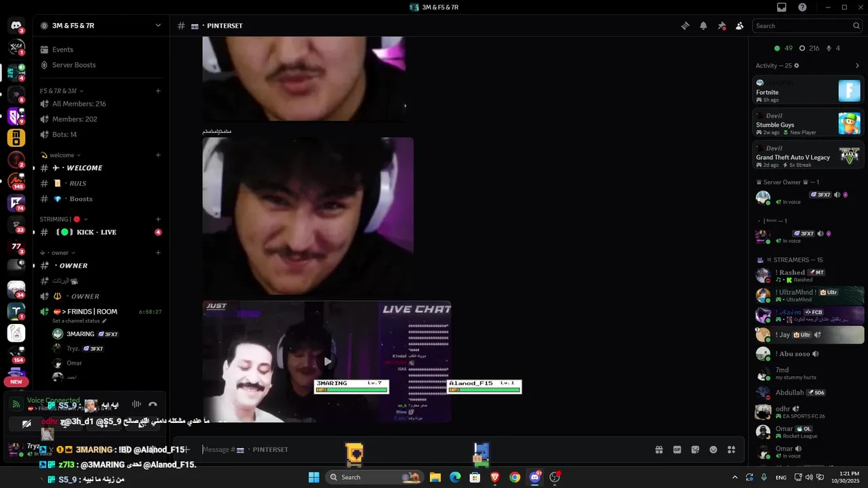Select member ! Rashed in list
Image resolution: width=868 pixels, height=488 pixels.
808,275
